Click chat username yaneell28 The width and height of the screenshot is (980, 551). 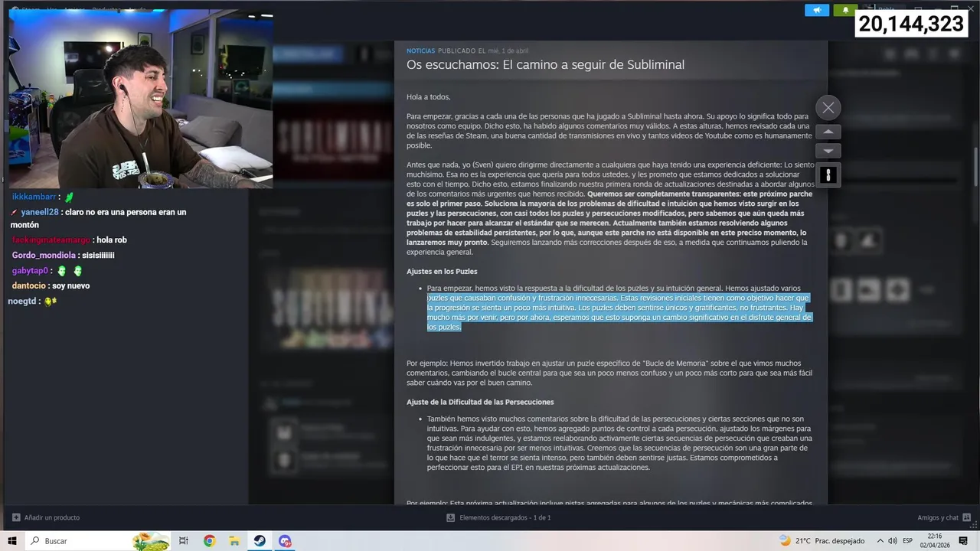tap(40, 212)
